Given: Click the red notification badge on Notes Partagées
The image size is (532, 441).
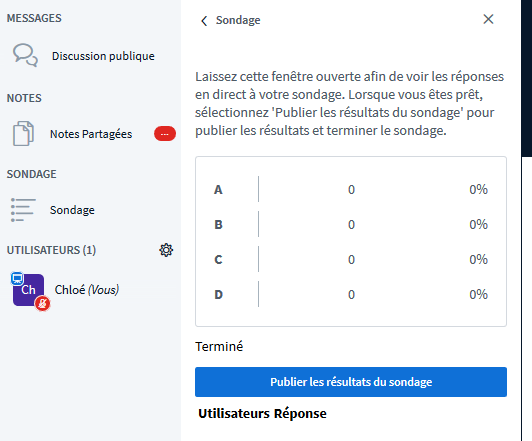Looking at the screenshot, I should [x=165, y=134].
